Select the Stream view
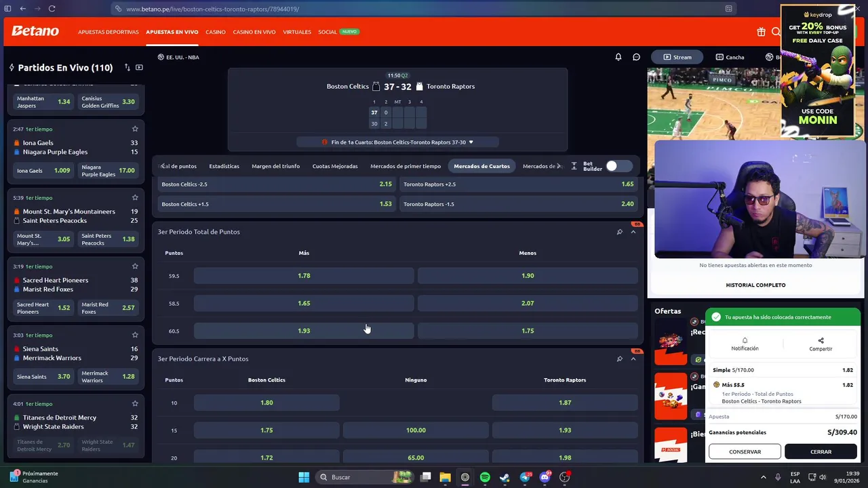This screenshot has height=488, width=868. pos(677,57)
